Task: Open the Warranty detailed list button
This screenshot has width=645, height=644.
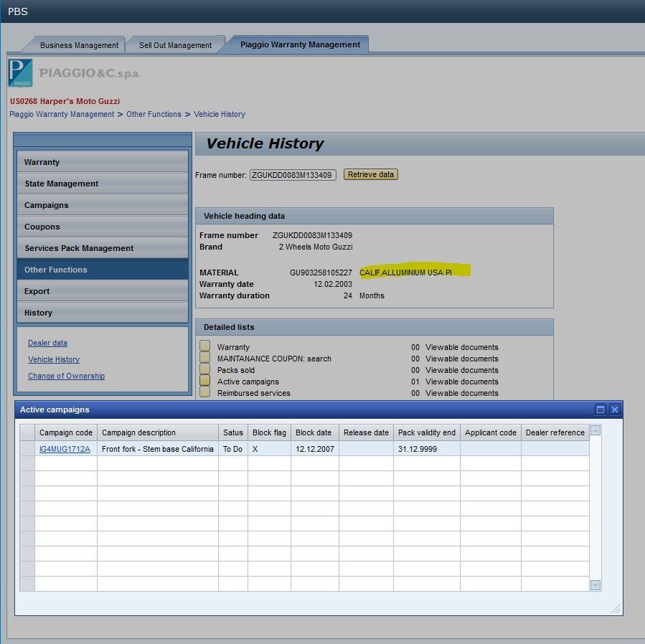Action: (205, 346)
